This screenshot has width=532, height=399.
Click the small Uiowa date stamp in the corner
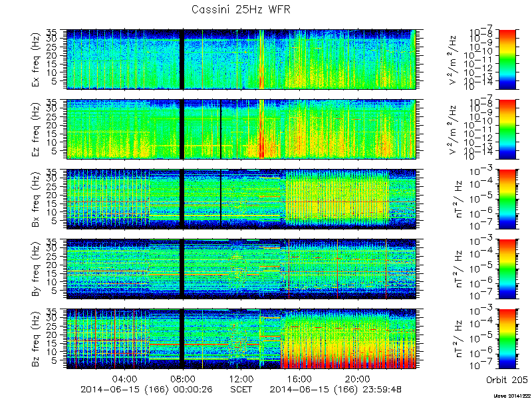[x=512, y=396]
